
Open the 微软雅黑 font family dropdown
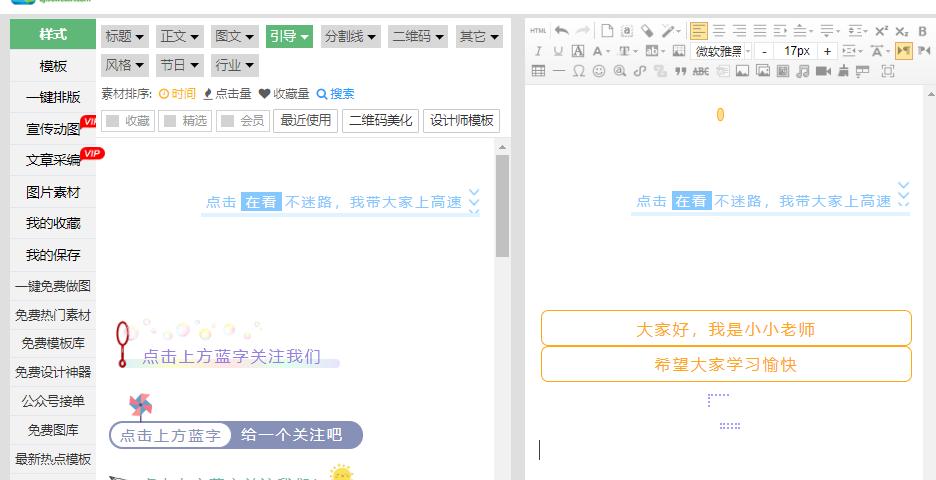tap(721, 51)
